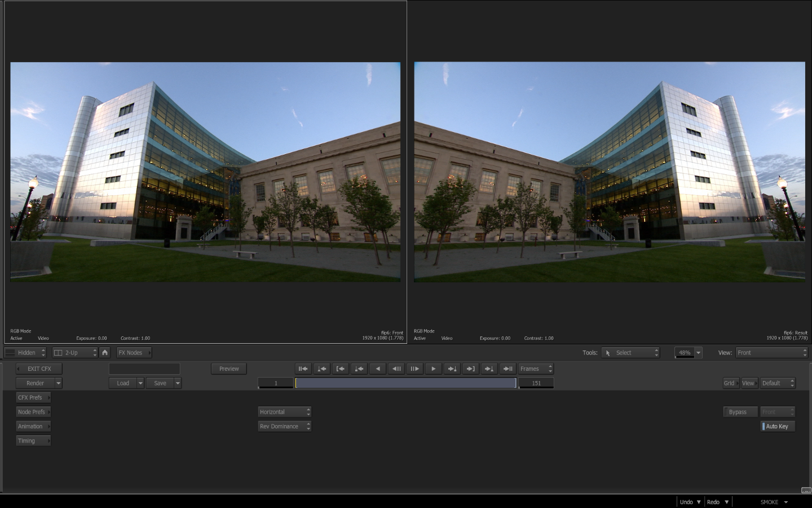The image size is (812, 508).
Task: Open the Animation menu
Action: (x=33, y=427)
